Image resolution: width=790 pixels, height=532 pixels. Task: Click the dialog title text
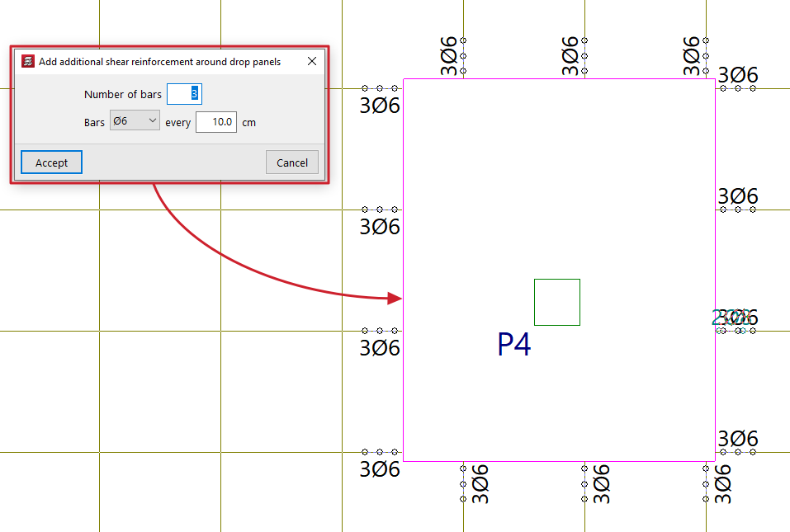pyautogui.click(x=159, y=61)
